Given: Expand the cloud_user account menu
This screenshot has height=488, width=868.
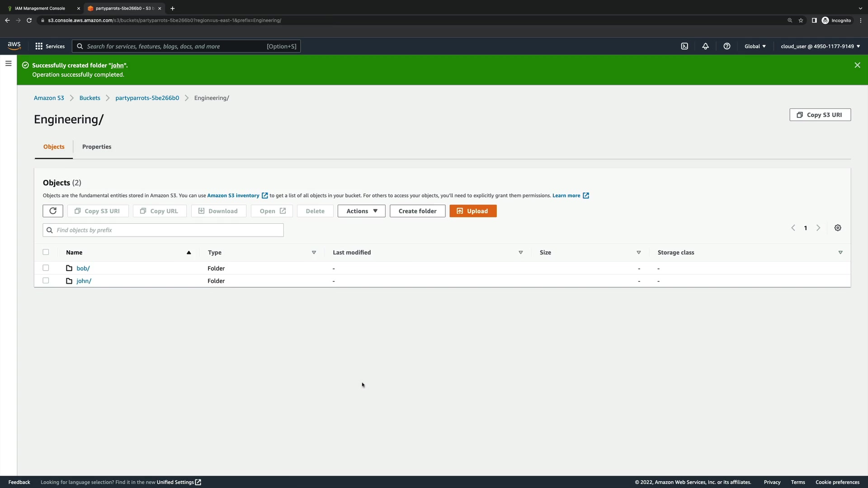Looking at the screenshot, I should coord(820,46).
